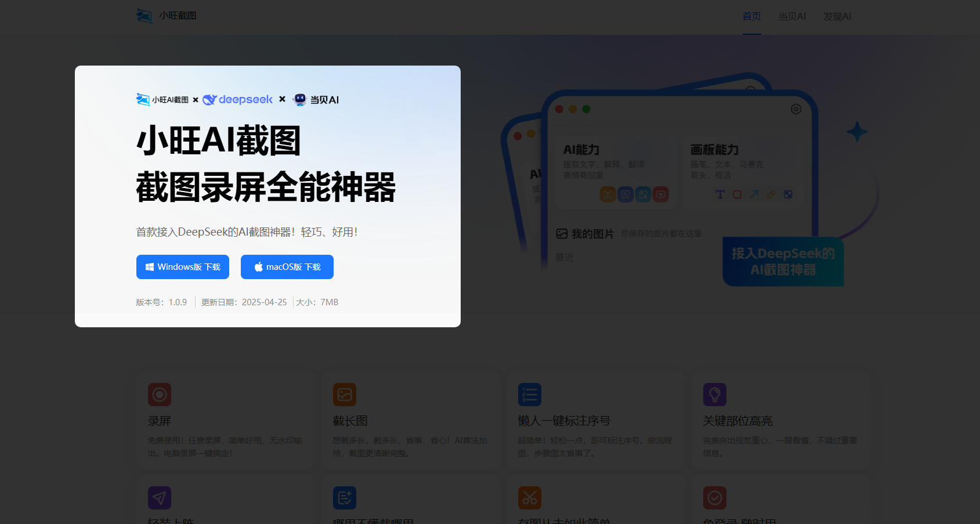Click the purple paper plane icon
The height and width of the screenshot is (524, 980).
coord(160,498)
